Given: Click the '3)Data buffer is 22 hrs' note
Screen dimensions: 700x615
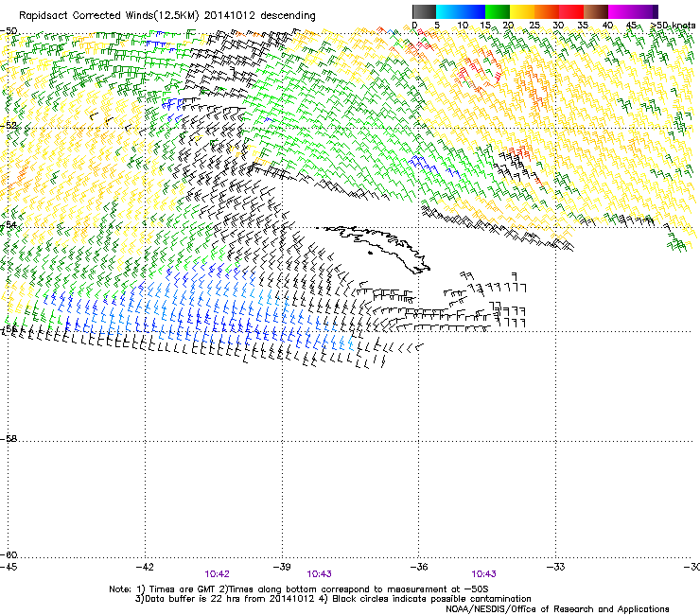Looking at the screenshot, I should (185, 599).
